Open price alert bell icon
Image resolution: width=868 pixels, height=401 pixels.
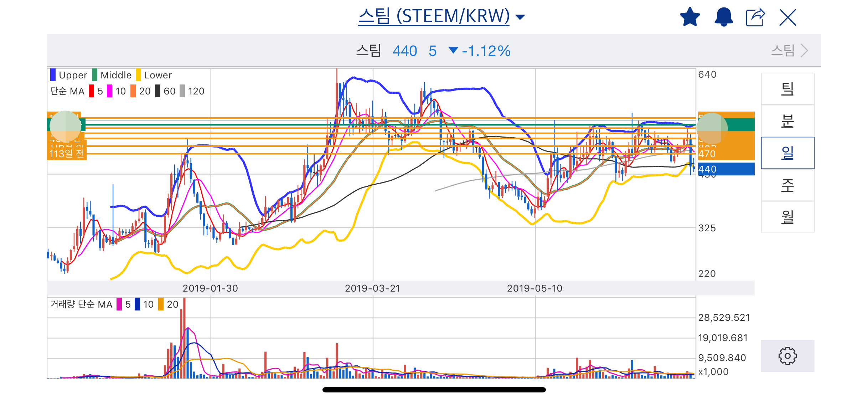[724, 17]
